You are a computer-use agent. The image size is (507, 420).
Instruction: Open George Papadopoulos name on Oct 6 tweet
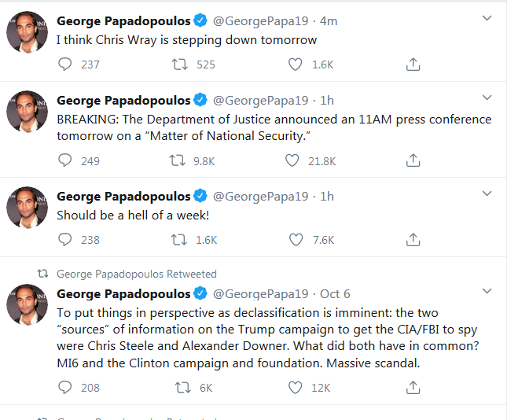tap(123, 294)
